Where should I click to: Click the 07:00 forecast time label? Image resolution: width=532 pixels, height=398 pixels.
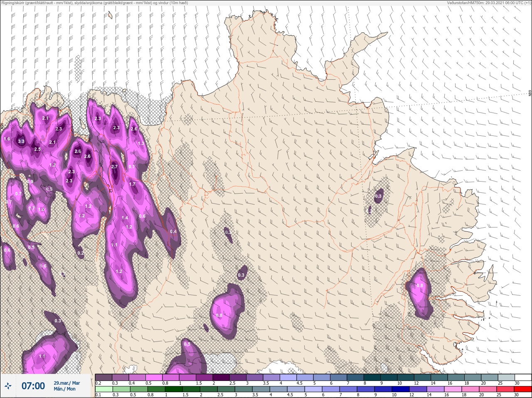coord(33,386)
